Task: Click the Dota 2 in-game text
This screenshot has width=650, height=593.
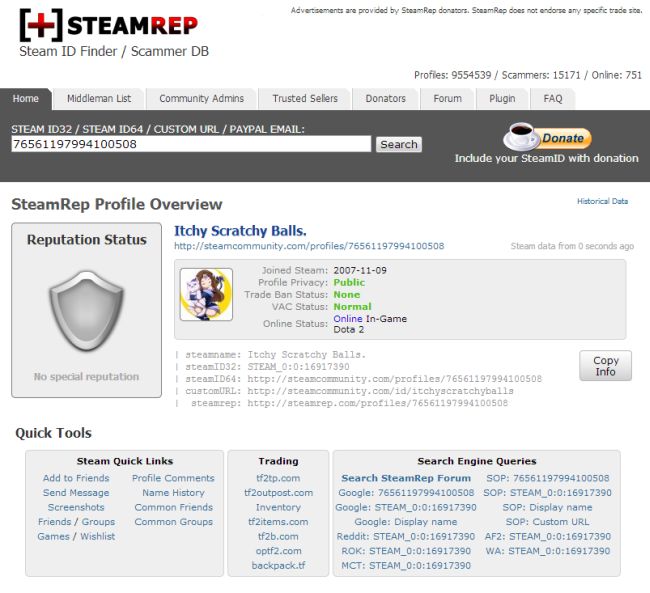Action: pos(349,330)
